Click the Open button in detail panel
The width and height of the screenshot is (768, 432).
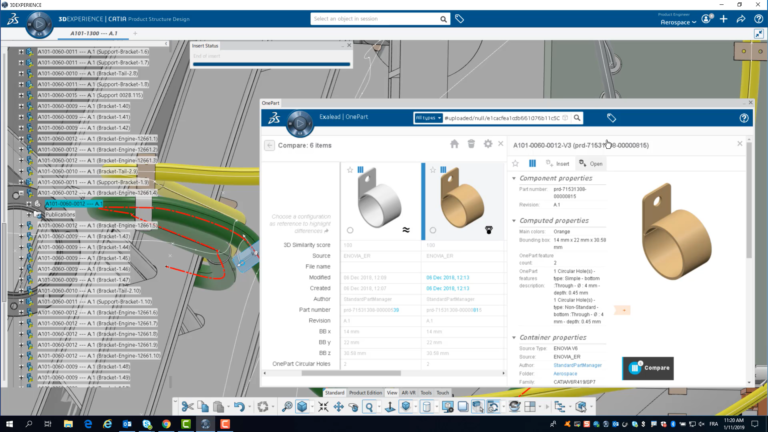click(591, 164)
